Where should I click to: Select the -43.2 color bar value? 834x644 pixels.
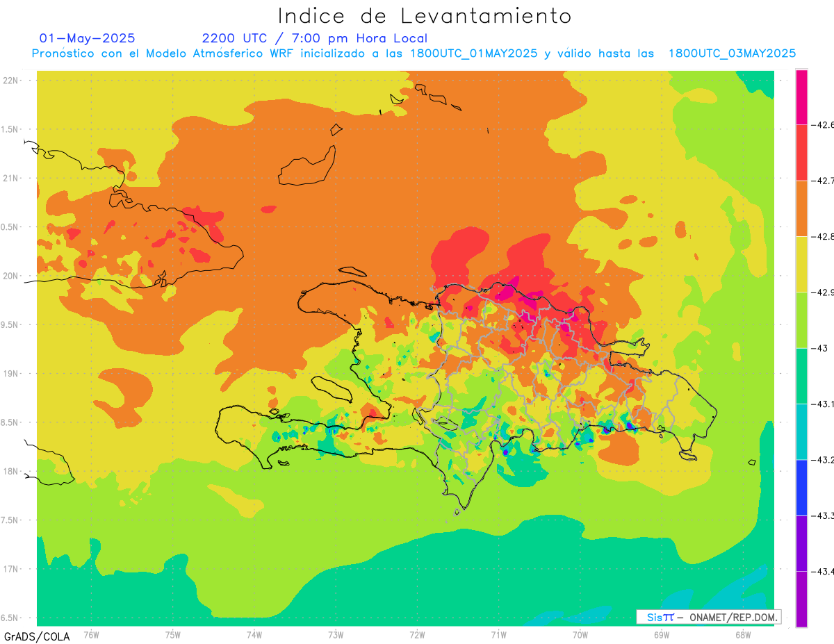coord(822,460)
